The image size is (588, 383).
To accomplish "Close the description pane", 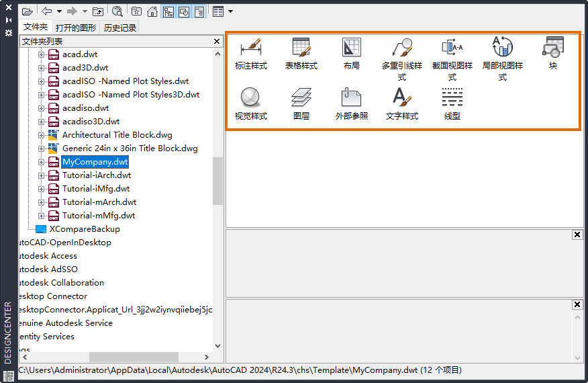I will click(577, 304).
